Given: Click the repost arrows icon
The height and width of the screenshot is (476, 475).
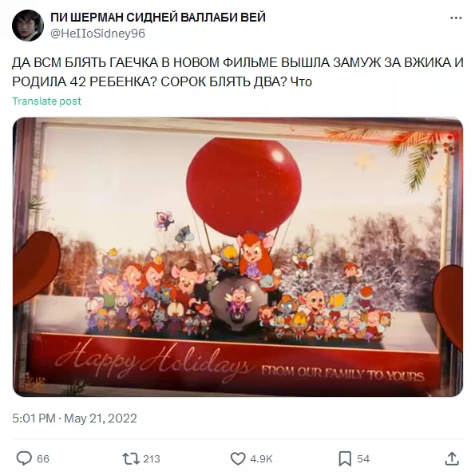Looking at the screenshot, I should click(x=130, y=458).
